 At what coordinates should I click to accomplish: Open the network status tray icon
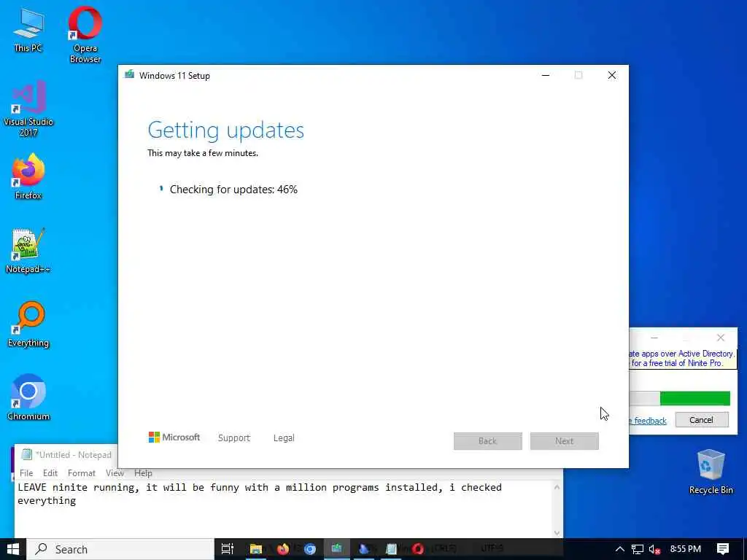(x=638, y=549)
